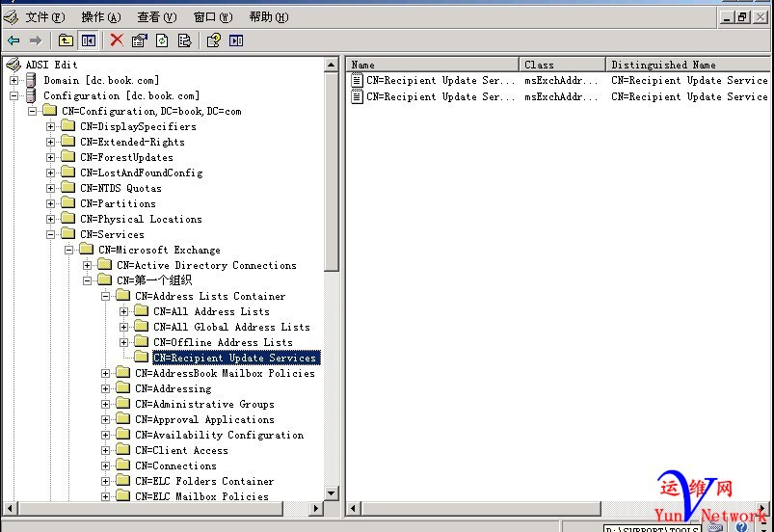Collapse the CN=Services tree node

51,234
